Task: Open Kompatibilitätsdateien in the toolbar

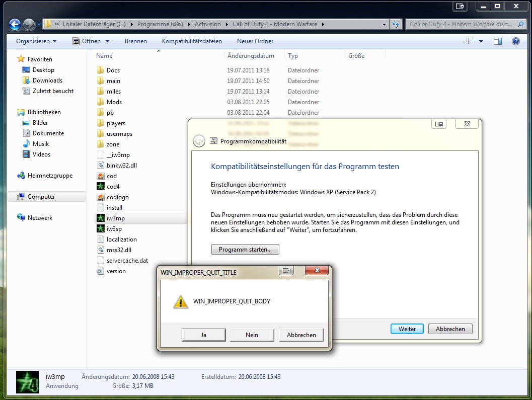Action: (192, 41)
